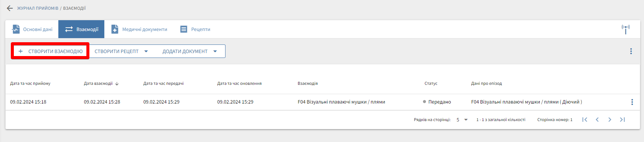This screenshot has width=644, height=142.
Task: Expand the Створити рецепт dropdown
Action: point(146,52)
